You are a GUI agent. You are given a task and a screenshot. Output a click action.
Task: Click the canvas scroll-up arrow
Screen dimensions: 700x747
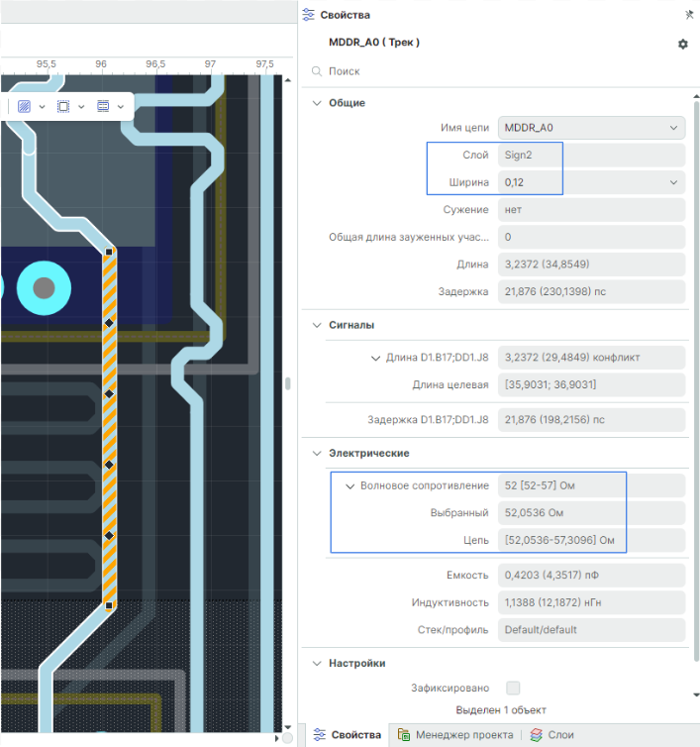(287, 80)
